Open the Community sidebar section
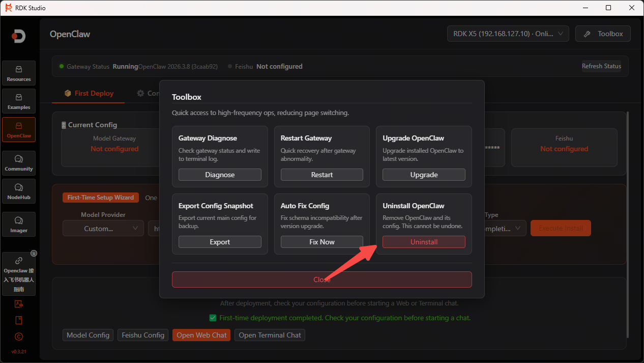 [19, 163]
